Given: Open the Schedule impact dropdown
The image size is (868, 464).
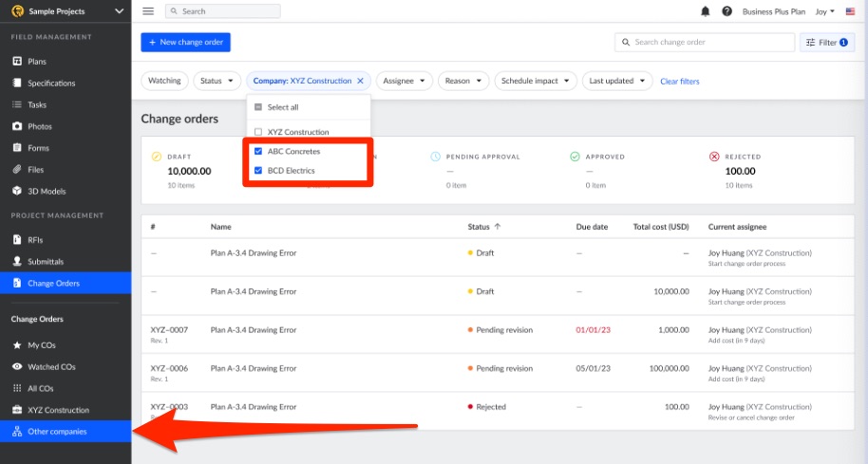Looking at the screenshot, I should (x=535, y=82).
